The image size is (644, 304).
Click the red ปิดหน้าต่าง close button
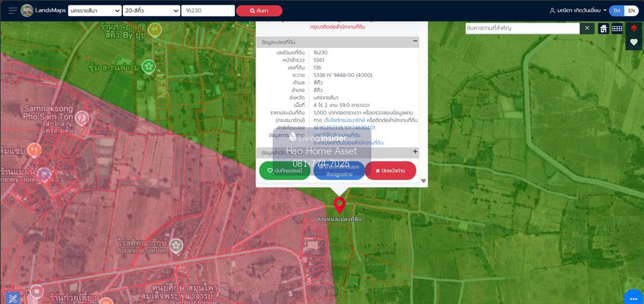click(x=390, y=170)
